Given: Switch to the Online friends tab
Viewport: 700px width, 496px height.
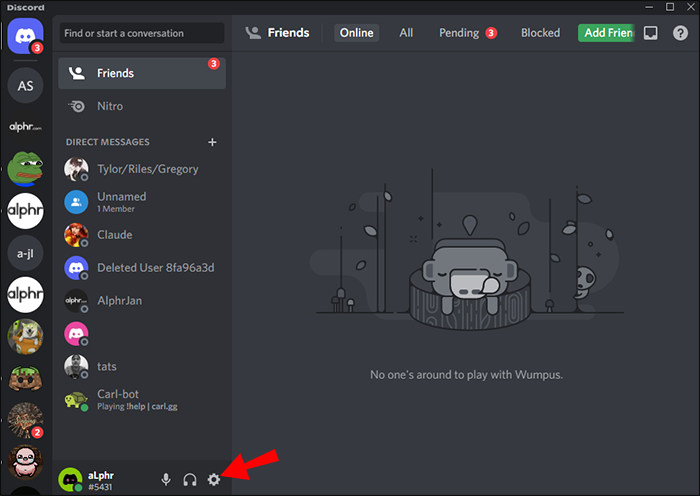Looking at the screenshot, I should click(x=356, y=33).
